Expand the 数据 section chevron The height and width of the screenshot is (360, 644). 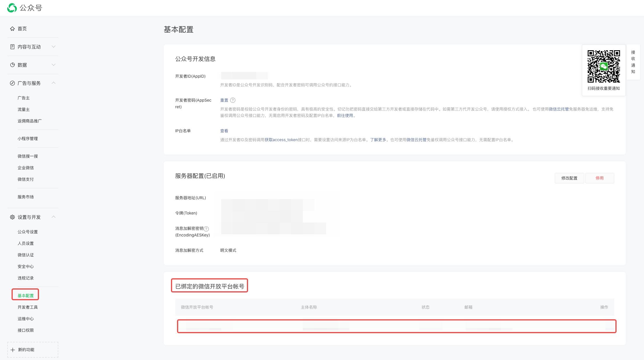pyautogui.click(x=53, y=65)
